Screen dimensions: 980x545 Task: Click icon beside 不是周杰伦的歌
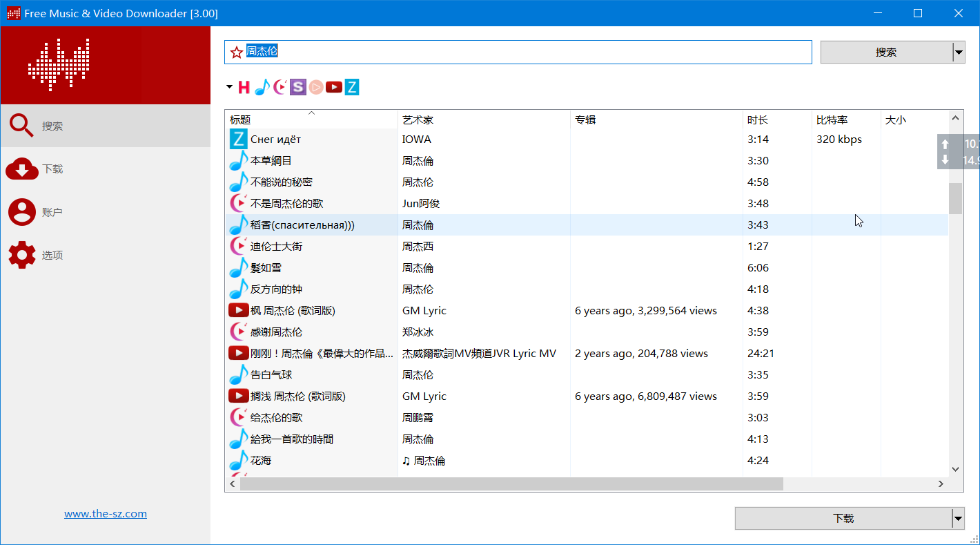point(238,203)
